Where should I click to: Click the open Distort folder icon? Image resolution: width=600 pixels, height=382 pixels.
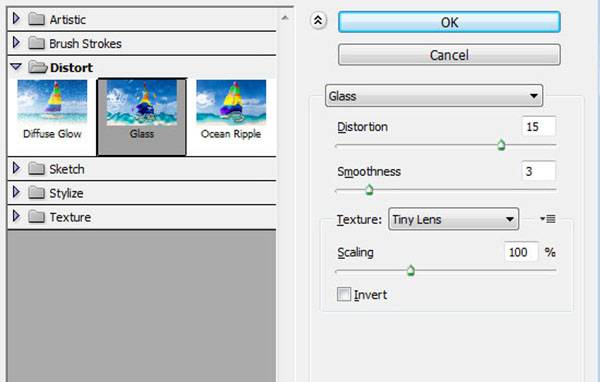tap(38, 67)
